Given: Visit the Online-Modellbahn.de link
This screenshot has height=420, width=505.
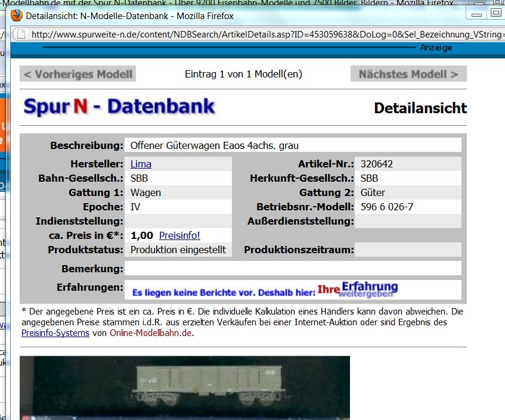Looking at the screenshot, I should [x=151, y=333].
